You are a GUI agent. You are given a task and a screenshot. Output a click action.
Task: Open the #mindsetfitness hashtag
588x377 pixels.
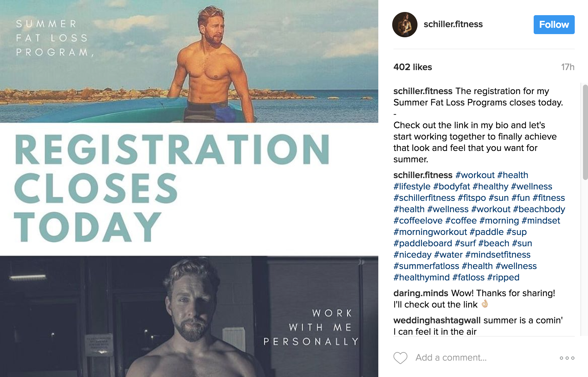498,255
